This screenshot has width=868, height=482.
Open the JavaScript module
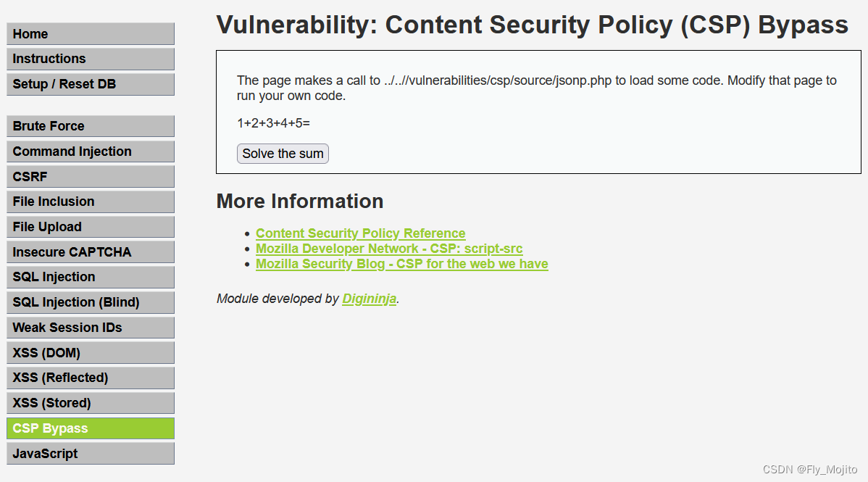90,453
